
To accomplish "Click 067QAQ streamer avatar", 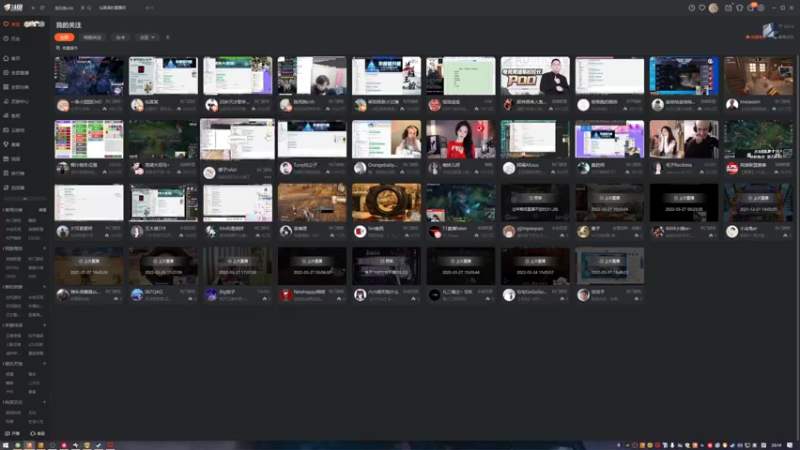I will pyautogui.click(x=137, y=295).
